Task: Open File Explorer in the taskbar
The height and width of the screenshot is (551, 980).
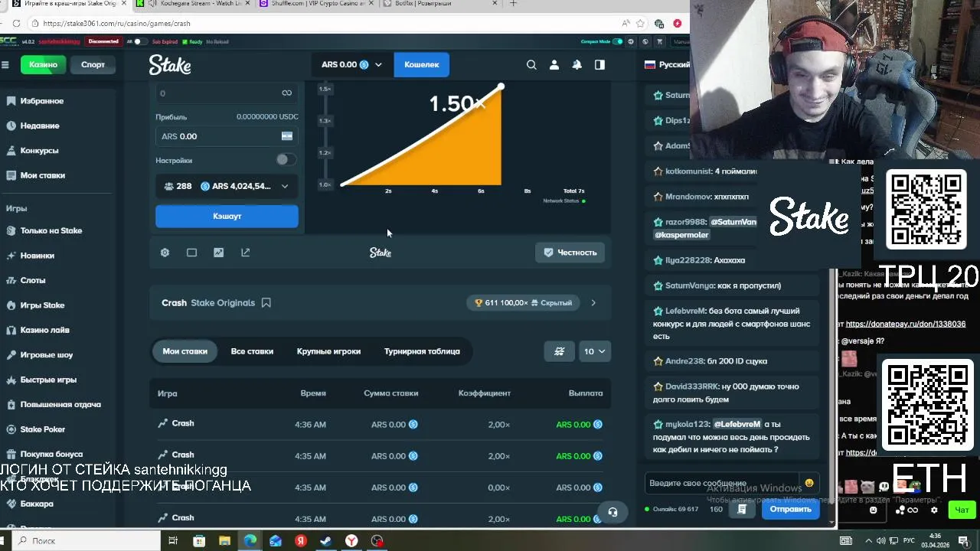Action: (x=224, y=541)
